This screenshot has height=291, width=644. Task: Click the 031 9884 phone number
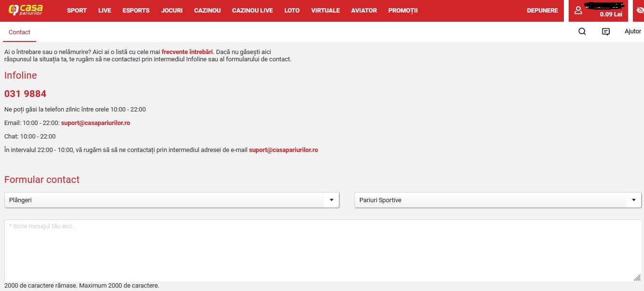pyautogui.click(x=25, y=94)
